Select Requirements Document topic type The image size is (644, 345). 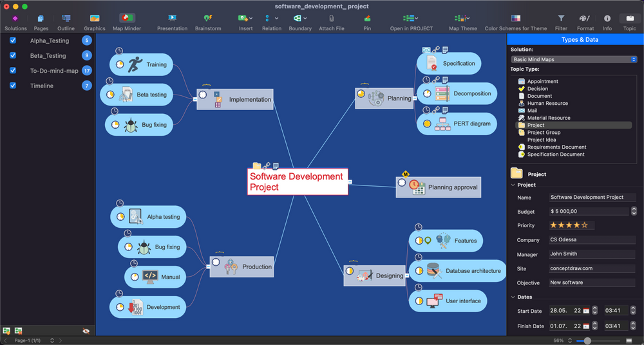tap(556, 147)
